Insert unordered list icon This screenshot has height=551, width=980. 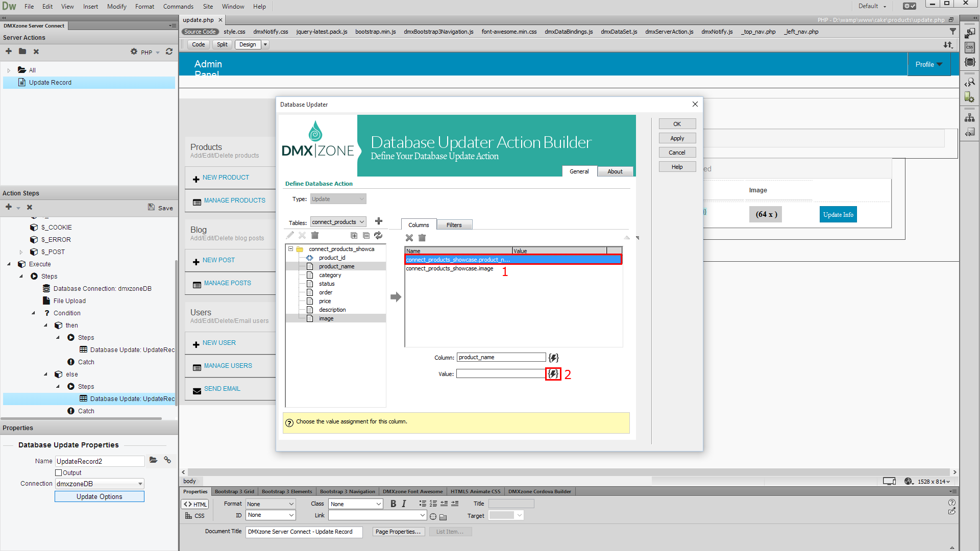pyautogui.click(x=423, y=504)
